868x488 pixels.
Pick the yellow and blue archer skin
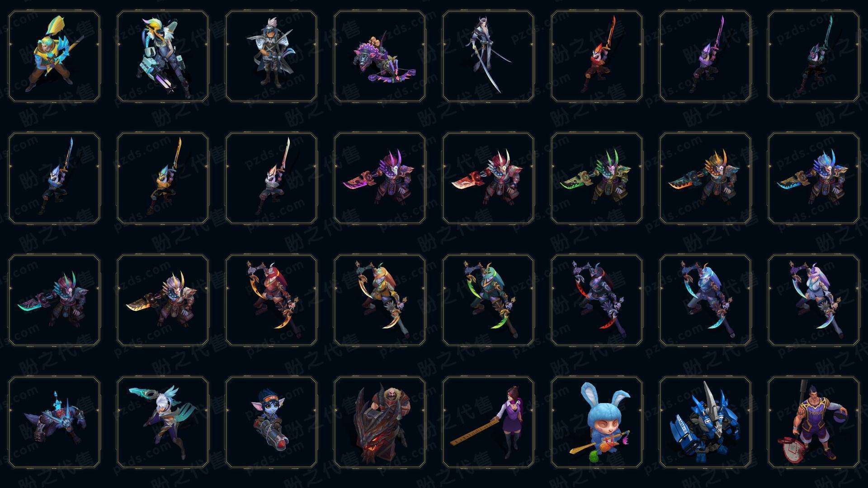click(54, 56)
